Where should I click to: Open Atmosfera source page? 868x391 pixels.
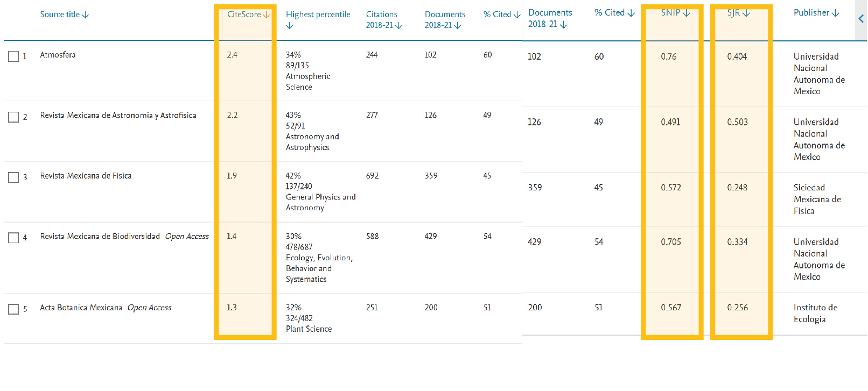click(58, 55)
